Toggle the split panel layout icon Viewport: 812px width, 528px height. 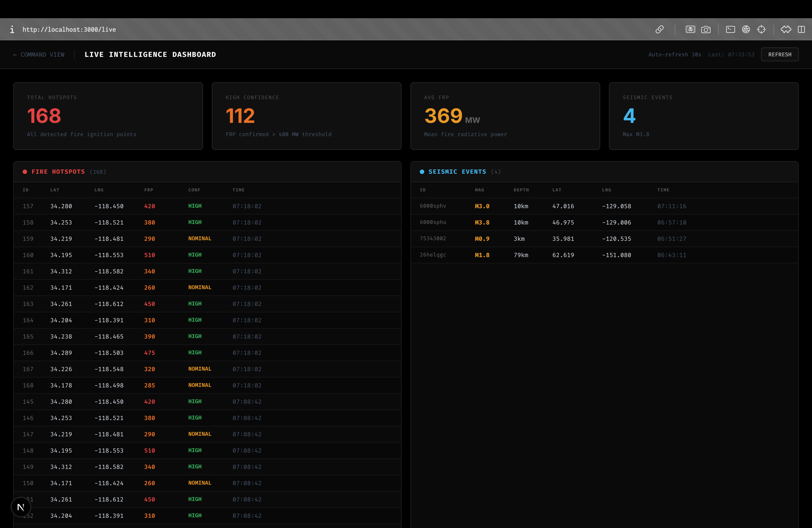tap(801, 30)
